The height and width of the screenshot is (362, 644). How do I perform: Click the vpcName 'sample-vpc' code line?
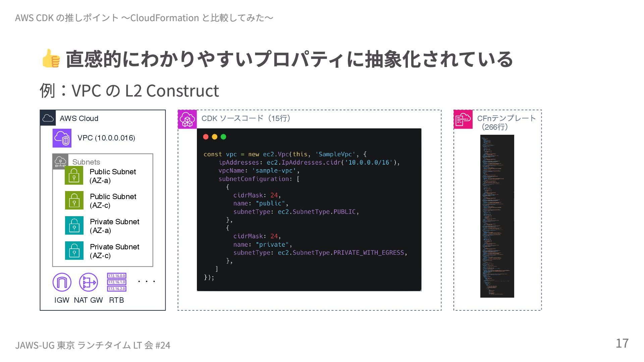click(259, 171)
